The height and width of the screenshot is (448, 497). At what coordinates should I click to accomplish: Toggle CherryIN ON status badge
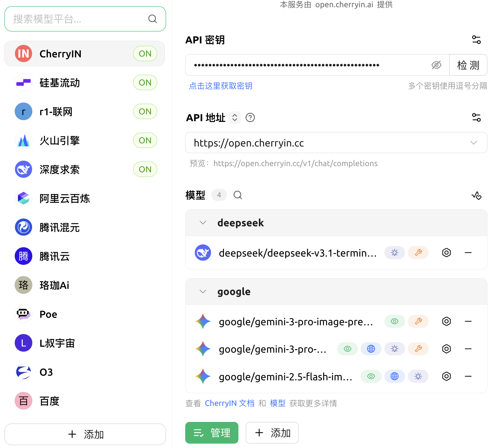[x=145, y=54]
